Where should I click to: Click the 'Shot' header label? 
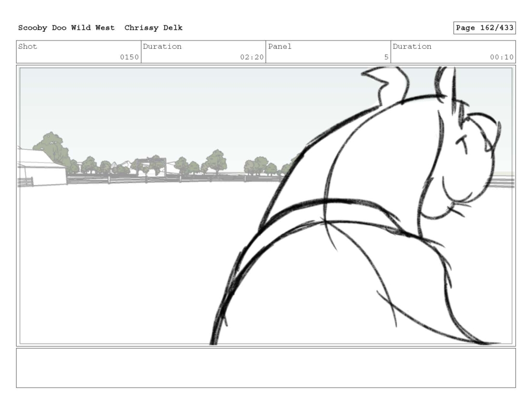28,46
